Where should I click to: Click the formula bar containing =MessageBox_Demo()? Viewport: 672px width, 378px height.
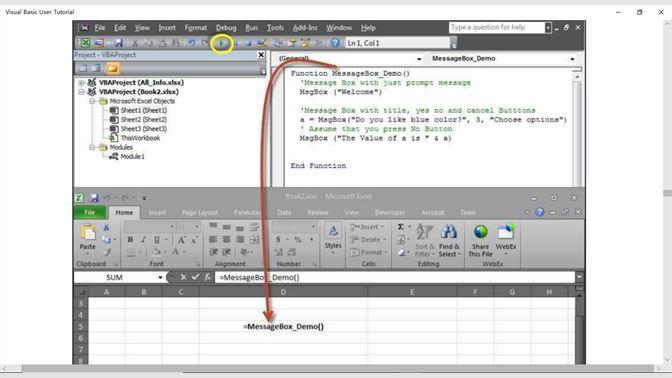tap(394, 277)
